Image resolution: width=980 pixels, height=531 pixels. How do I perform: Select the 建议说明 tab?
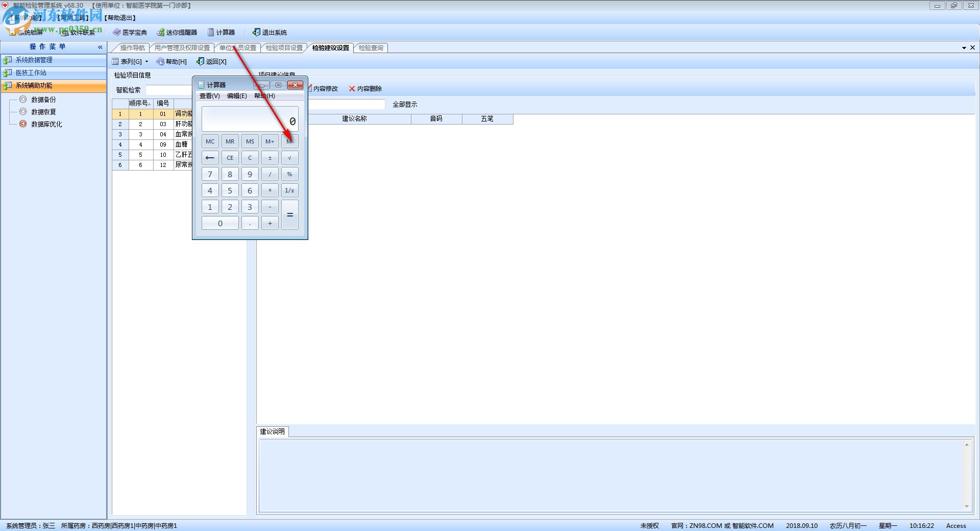272,431
